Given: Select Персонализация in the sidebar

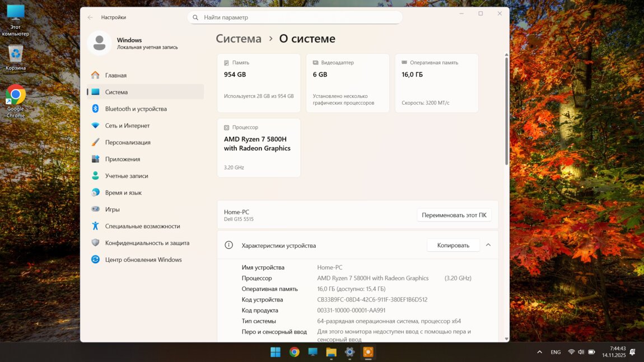Looking at the screenshot, I should point(128,143).
